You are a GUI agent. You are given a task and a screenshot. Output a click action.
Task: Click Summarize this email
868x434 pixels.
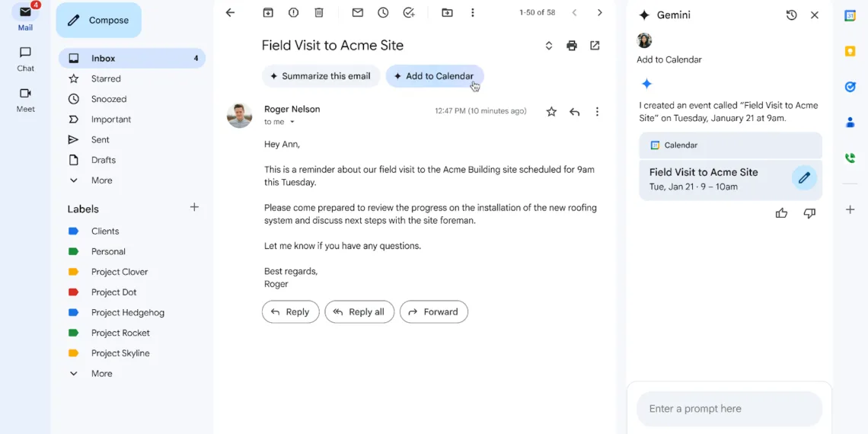tap(321, 76)
